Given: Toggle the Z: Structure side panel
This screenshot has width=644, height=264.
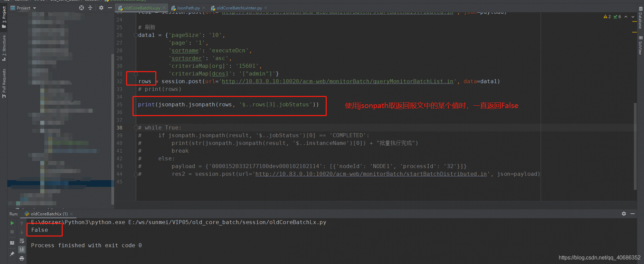Looking at the screenshot, I should click(4, 48).
